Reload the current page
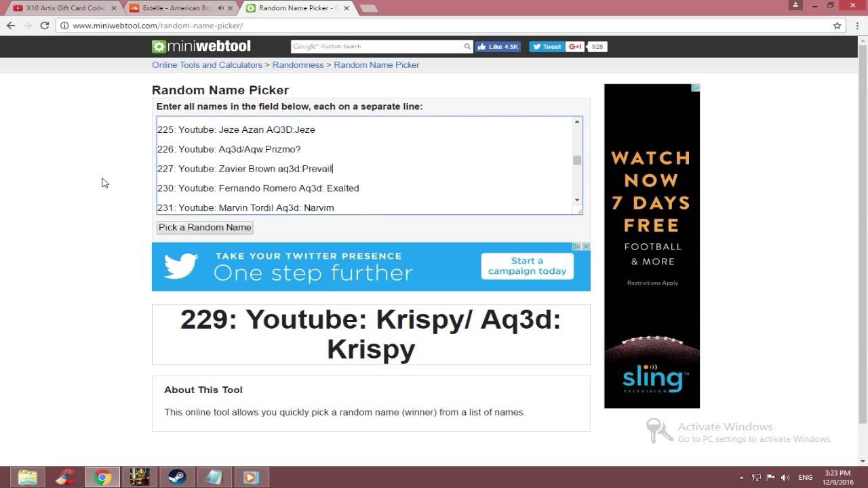The image size is (868, 488). pyautogui.click(x=45, y=26)
